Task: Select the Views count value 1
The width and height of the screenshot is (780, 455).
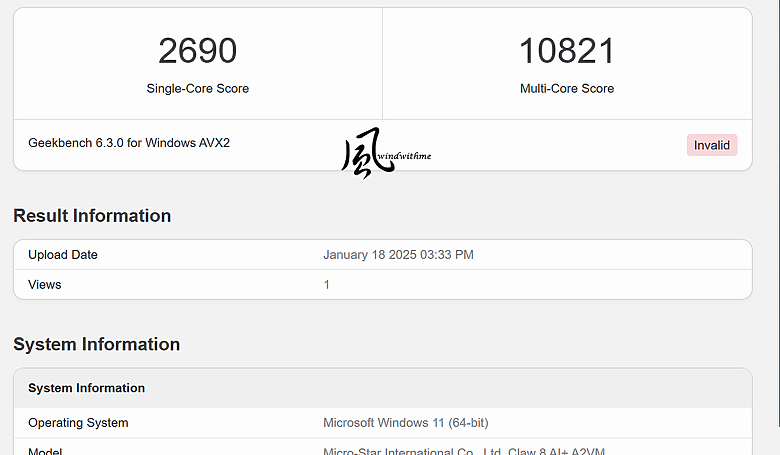Action: [326, 284]
